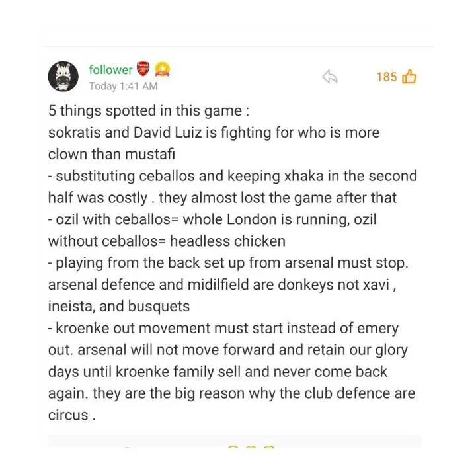This screenshot has width=476, height=476.
Task: Click the text "clown than mustafi"
Action: pos(112,154)
